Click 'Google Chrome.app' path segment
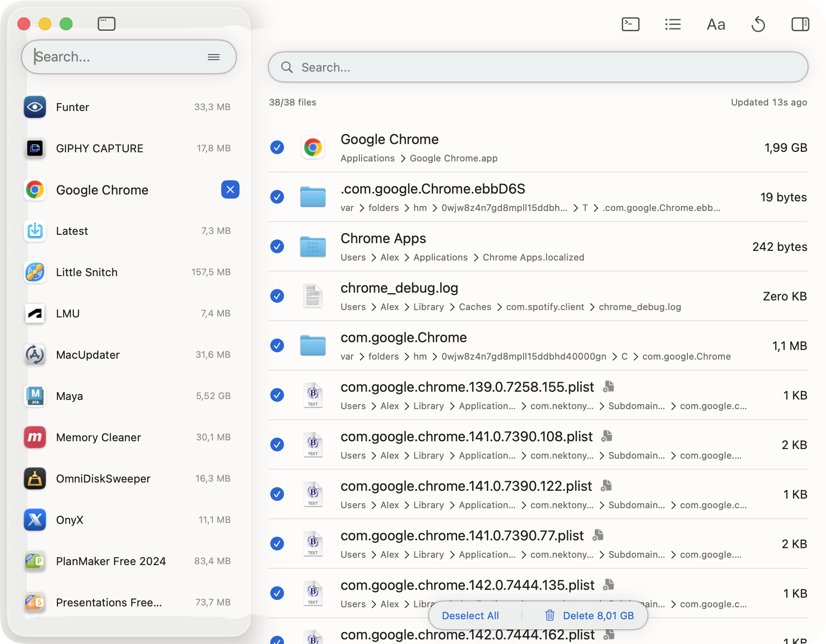Image resolution: width=826 pixels, height=644 pixels. click(x=453, y=158)
